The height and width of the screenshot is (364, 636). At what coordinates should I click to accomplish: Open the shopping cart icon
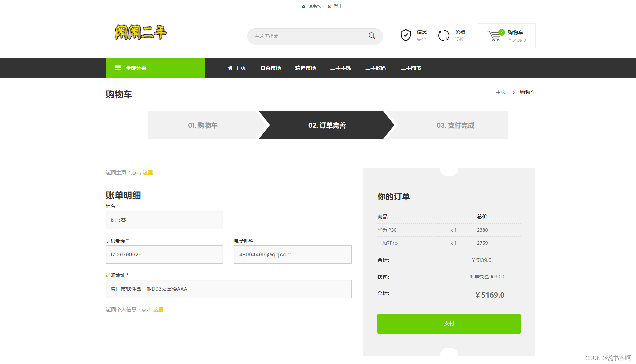494,36
